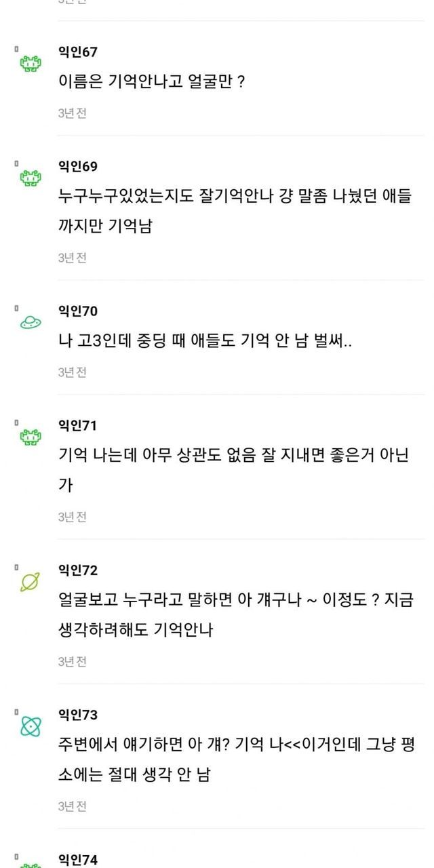The height and width of the screenshot is (868, 434).
Task: Click the 3년 전 timestamp under 익인67's comment
Action: [72, 113]
